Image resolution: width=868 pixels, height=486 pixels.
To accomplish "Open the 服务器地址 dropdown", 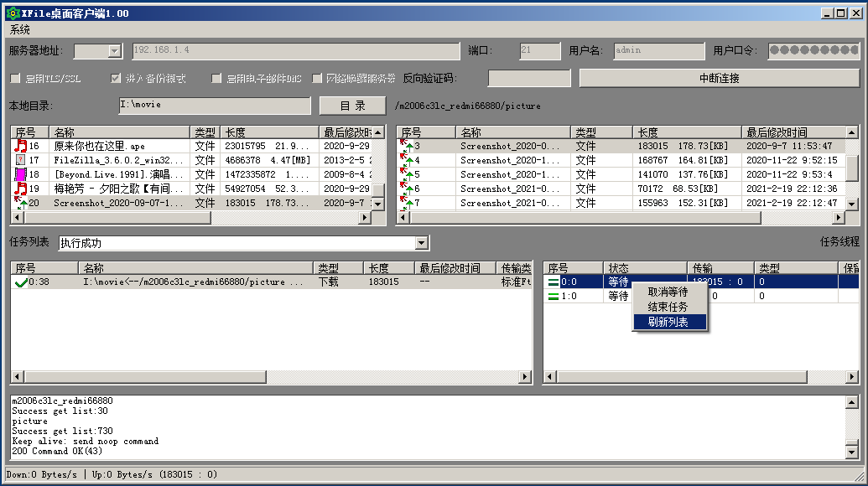I will click(115, 51).
